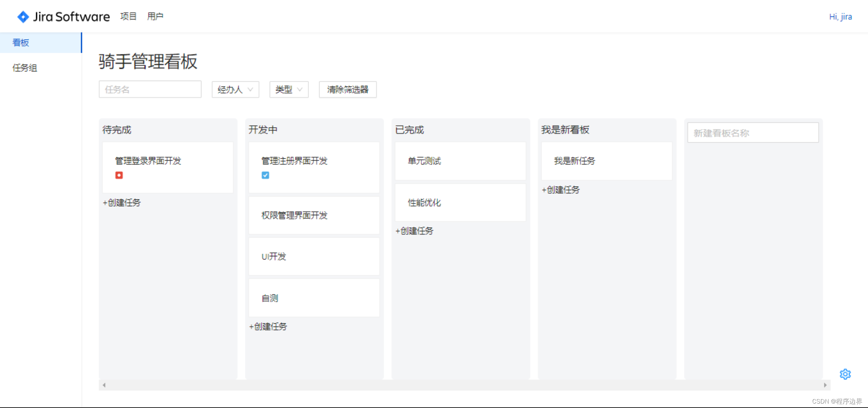This screenshot has height=408, width=868.
Task: Click +创建任务 in the 我是新看板 column
Action: point(561,190)
